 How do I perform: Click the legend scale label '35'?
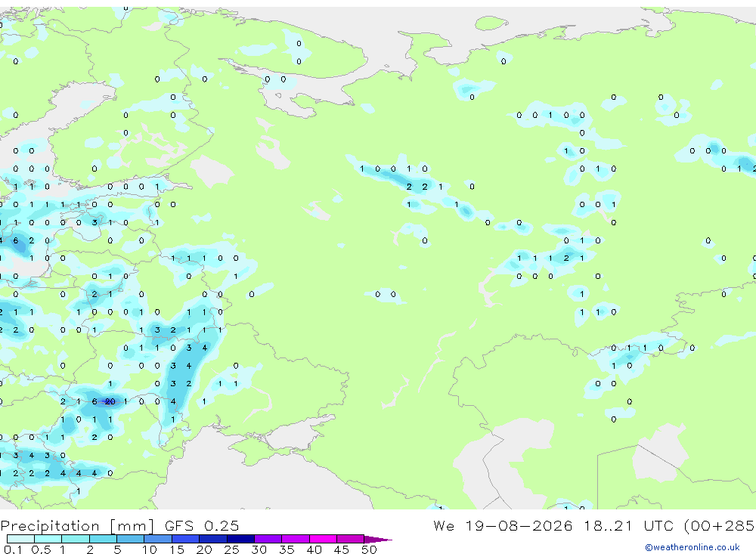pyautogui.click(x=287, y=549)
